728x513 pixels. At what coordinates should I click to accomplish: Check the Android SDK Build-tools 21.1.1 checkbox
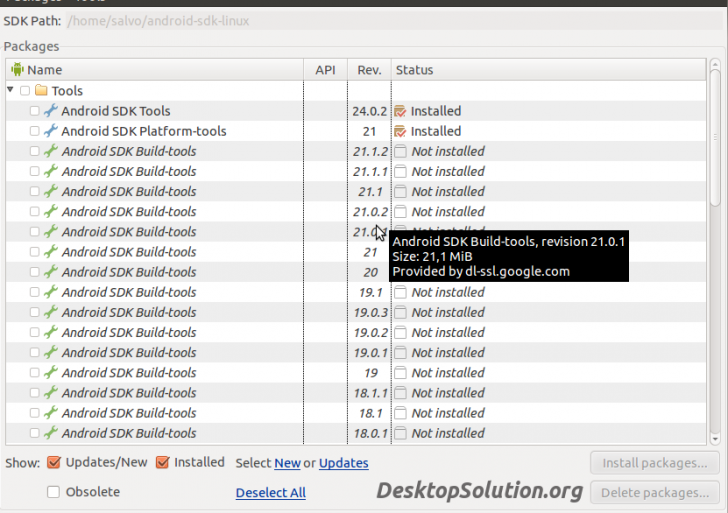coord(35,171)
